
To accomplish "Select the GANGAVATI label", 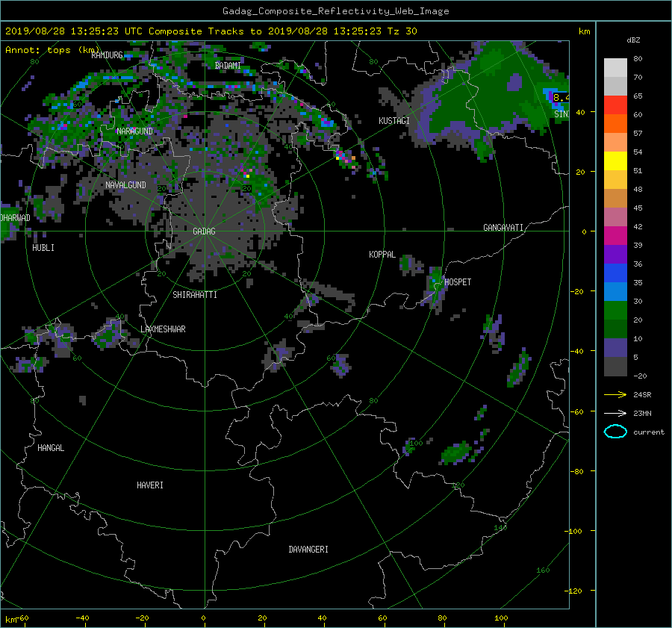I will click(x=503, y=228).
